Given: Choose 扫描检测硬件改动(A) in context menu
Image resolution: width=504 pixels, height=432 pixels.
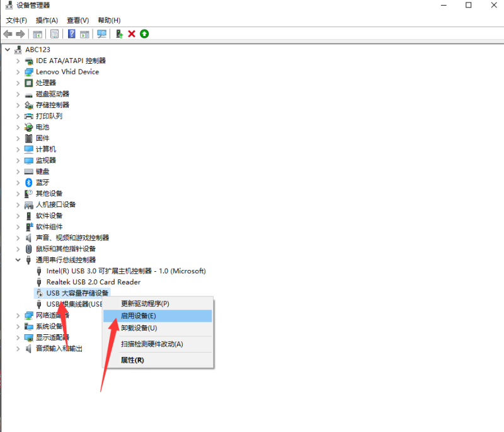Looking at the screenshot, I should (157, 344).
